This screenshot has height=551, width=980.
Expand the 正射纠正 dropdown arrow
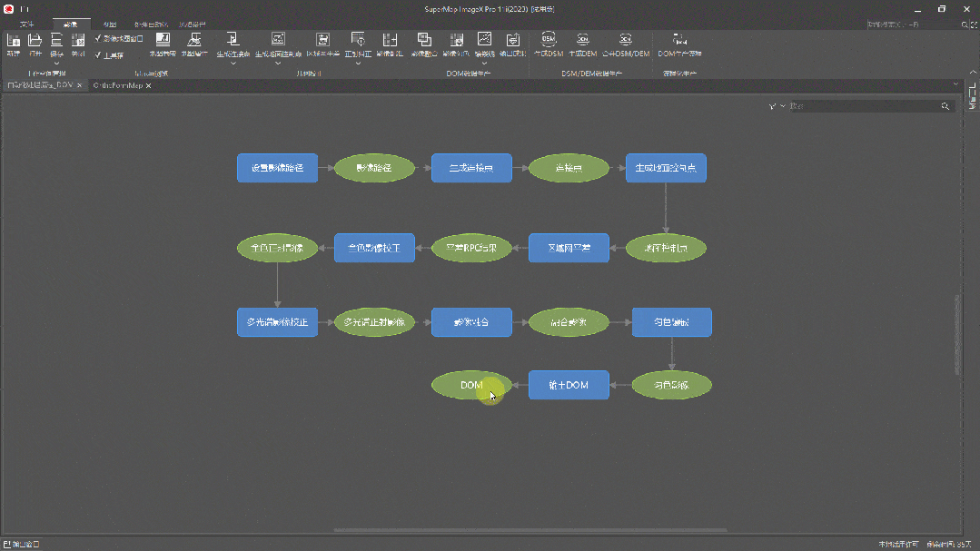tap(358, 64)
